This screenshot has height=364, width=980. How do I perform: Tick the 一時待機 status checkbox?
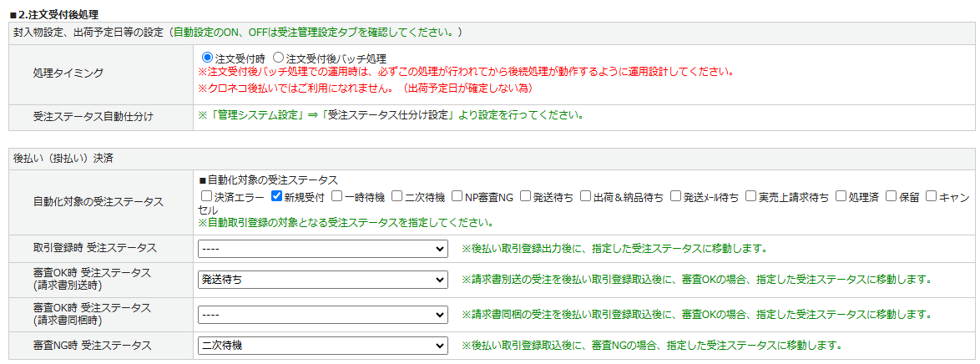[x=336, y=197]
